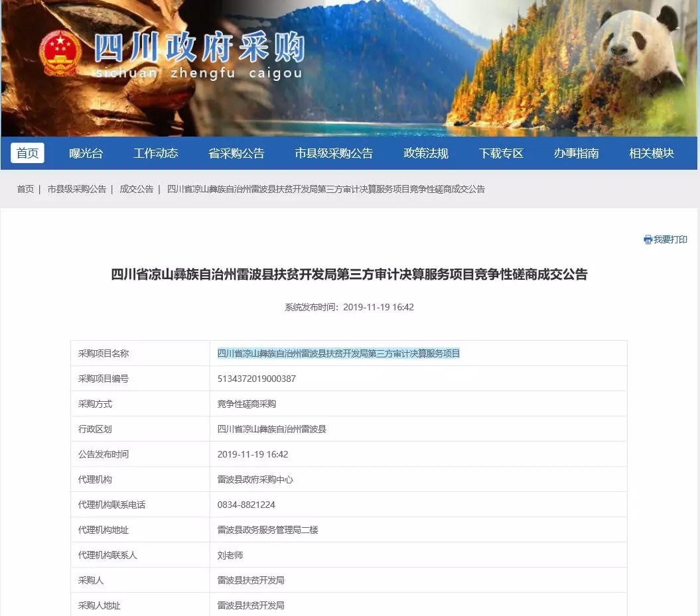Click 首页 breadcrumb link
Viewport: 700px width, 616px height.
coord(25,189)
